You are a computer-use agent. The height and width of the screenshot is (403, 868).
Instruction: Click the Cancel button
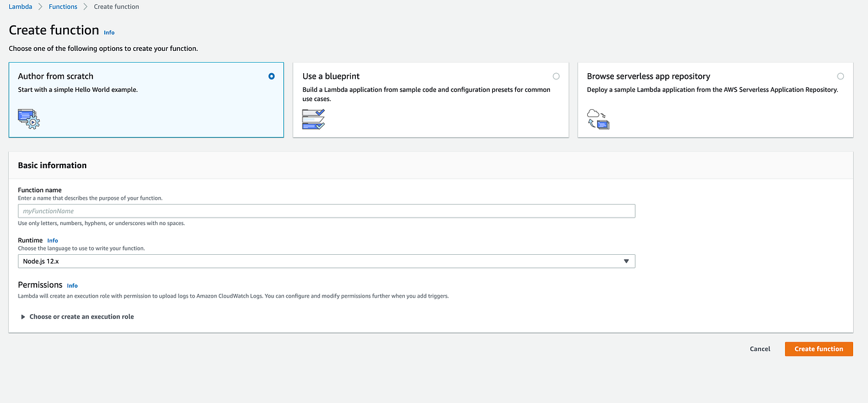[759, 348]
